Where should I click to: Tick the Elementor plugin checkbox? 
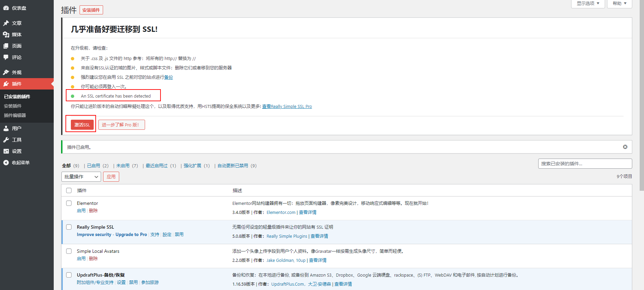coord(69,203)
